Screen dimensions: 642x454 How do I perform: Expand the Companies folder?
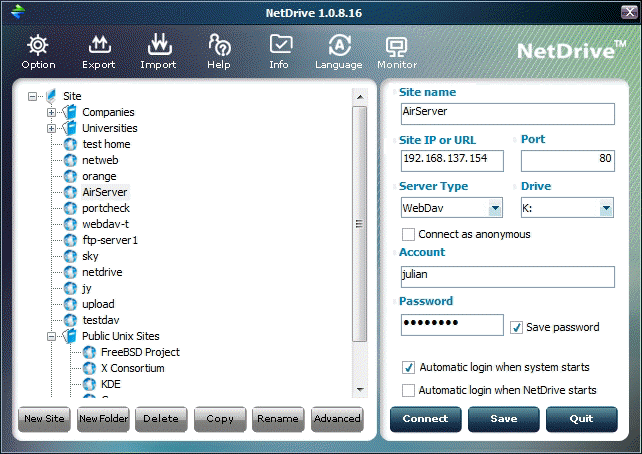[x=51, y=112]
